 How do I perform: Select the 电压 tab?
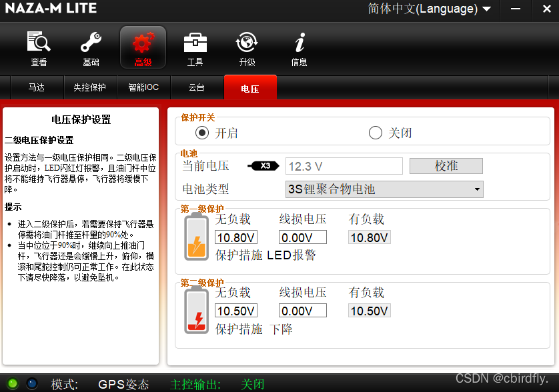[250, 87]
